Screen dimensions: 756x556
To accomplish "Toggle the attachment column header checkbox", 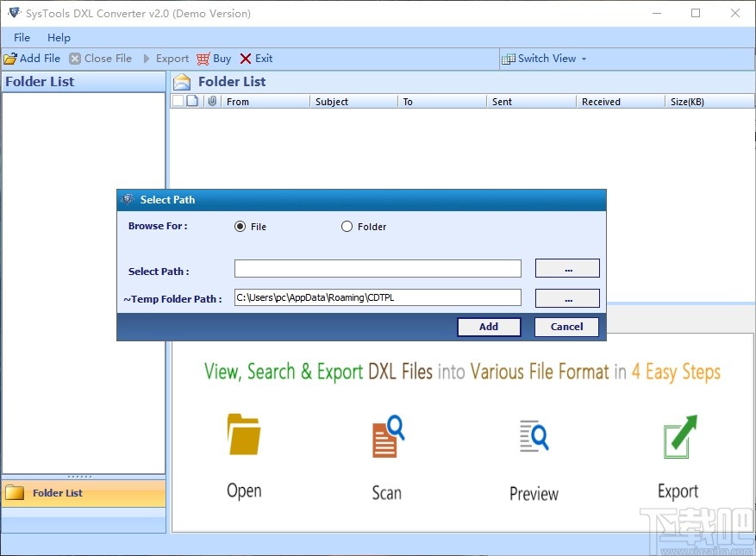I will tap(211, 101).
